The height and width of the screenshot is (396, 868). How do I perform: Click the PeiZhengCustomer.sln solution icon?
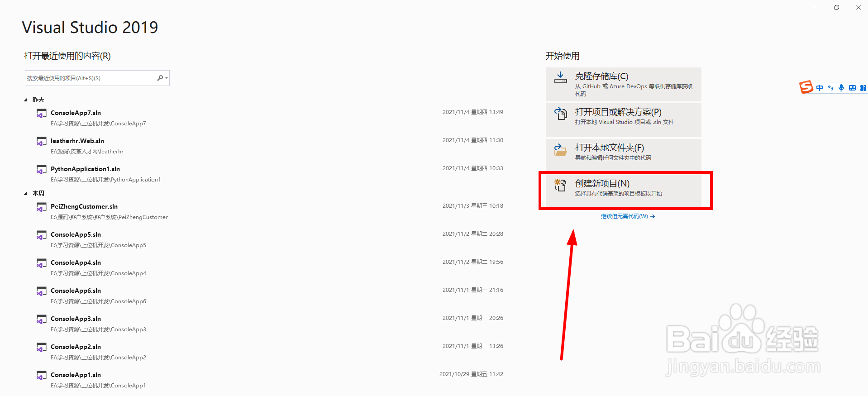point(41,207)
